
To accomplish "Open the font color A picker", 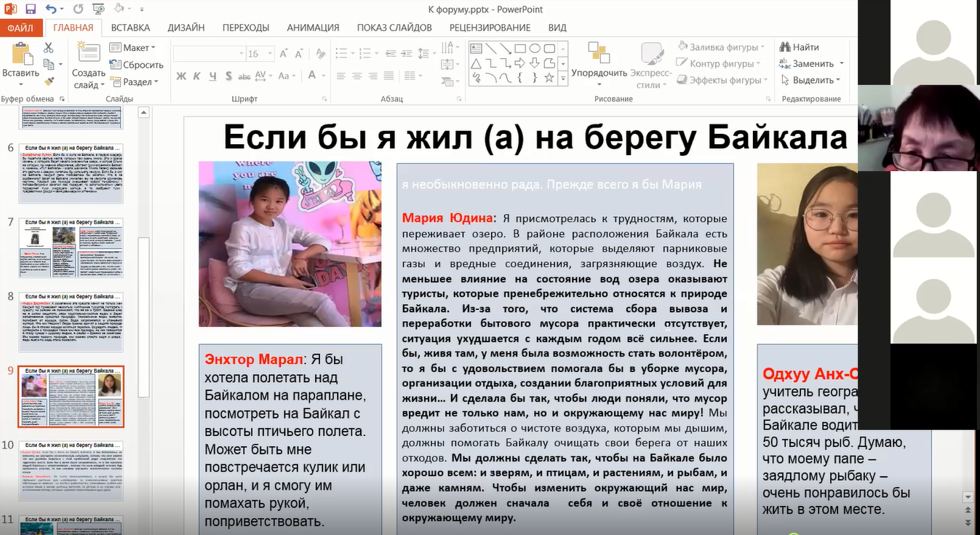I will (312, 76).
